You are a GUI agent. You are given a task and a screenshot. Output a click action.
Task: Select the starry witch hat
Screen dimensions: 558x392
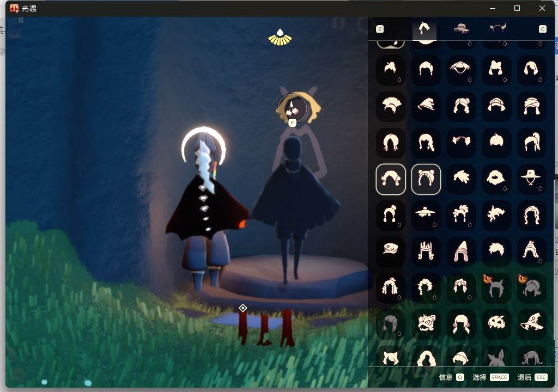pos(531,324)
